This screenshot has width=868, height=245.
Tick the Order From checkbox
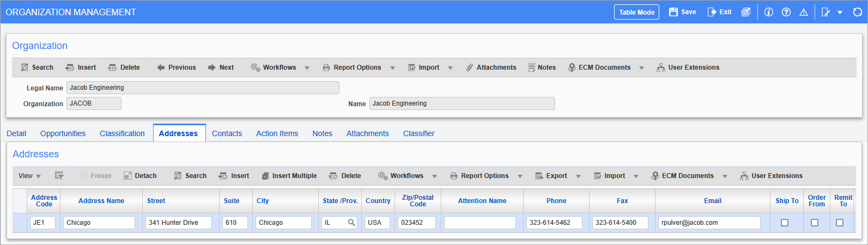(814, 223)
